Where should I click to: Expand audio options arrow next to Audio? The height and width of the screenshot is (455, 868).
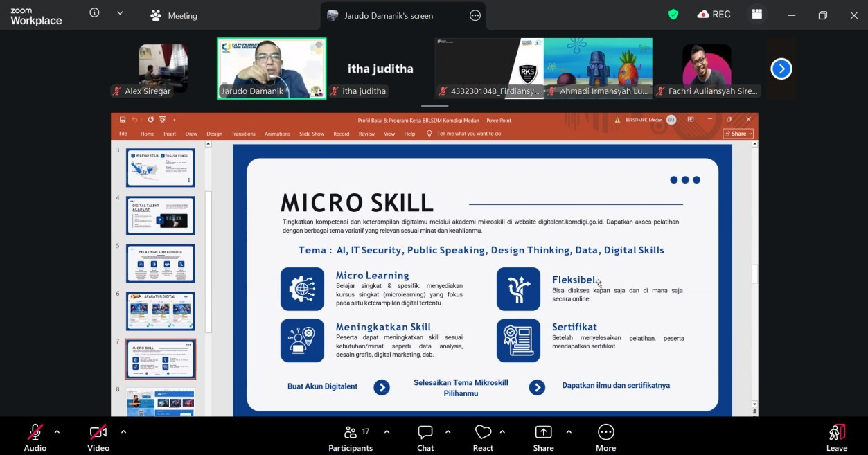[x=57, y=431]
